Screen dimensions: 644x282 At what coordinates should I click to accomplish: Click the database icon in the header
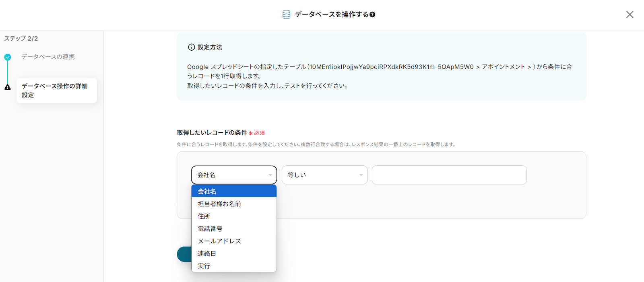[286, 14]
